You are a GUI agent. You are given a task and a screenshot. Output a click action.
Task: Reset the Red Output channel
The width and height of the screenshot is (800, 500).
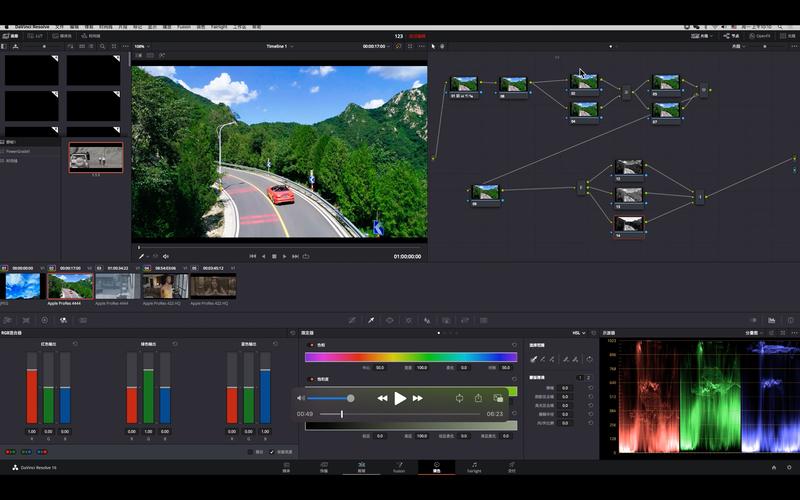tap(76, 344)
